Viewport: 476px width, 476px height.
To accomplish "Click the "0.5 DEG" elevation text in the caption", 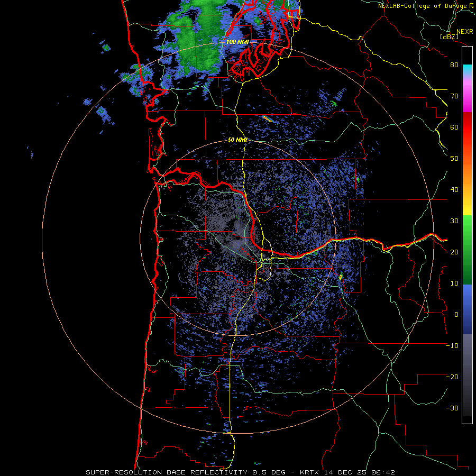I will click(x=269, y=472).
